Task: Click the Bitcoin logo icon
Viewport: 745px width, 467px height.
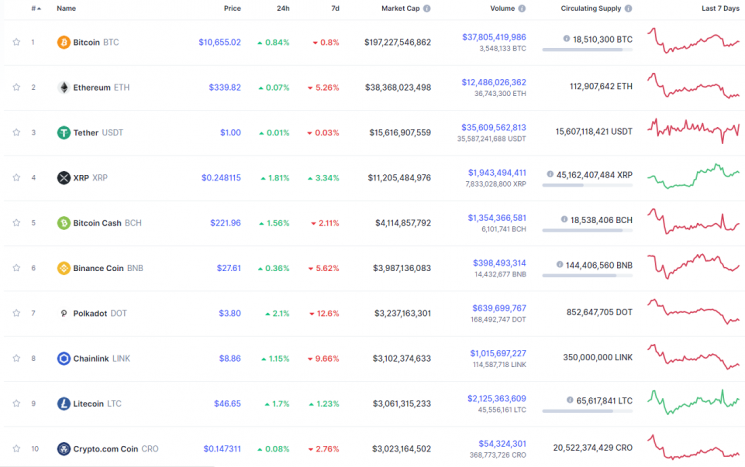Action: click(64, 42)
